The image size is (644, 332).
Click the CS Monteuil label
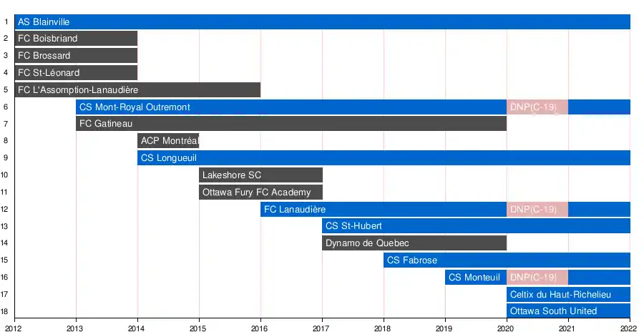474,278
